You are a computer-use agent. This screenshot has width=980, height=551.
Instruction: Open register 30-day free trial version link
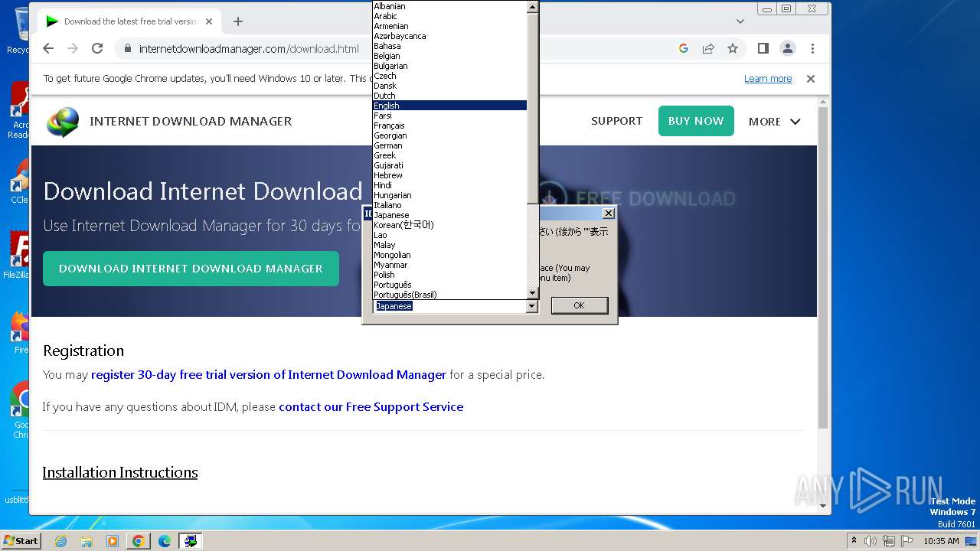(x=269, y=375)
